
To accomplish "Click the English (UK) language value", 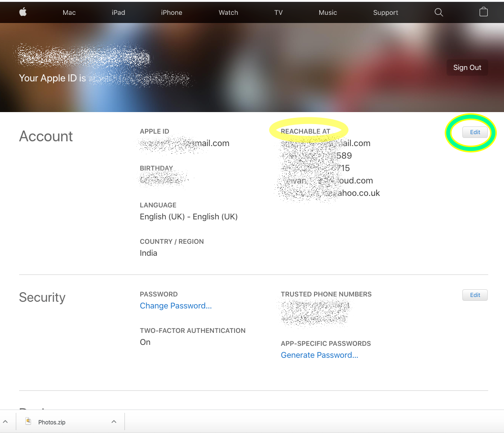I will 189,217.
